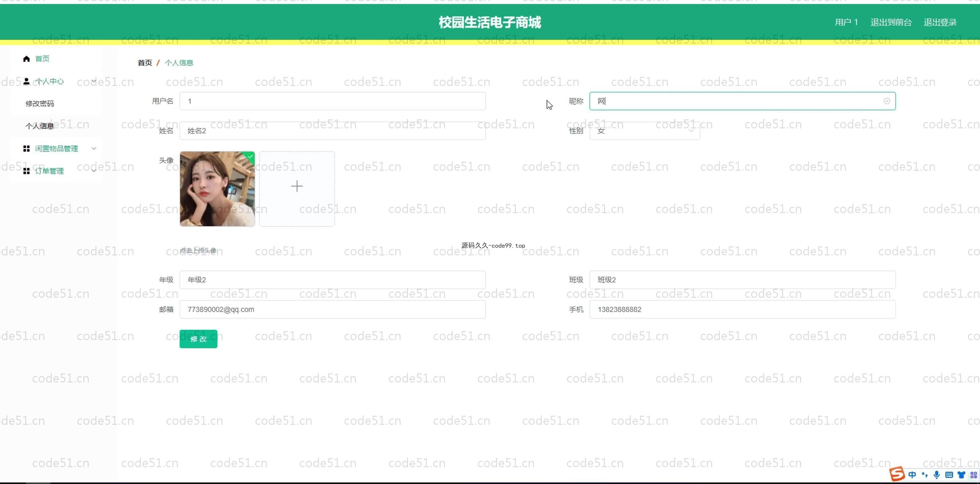980x484 pixels.
Task: Click the uploaded avatar photo thumbnail
Action: (217, 189)
